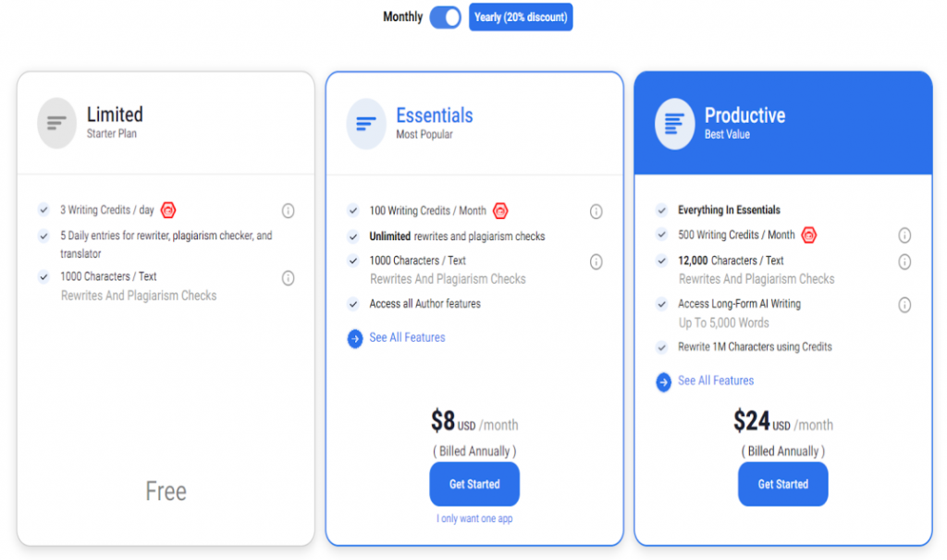Click 'Starter Plan' subtitle
The height and width of the screenshot is (560, 947).
coord(112,133)
